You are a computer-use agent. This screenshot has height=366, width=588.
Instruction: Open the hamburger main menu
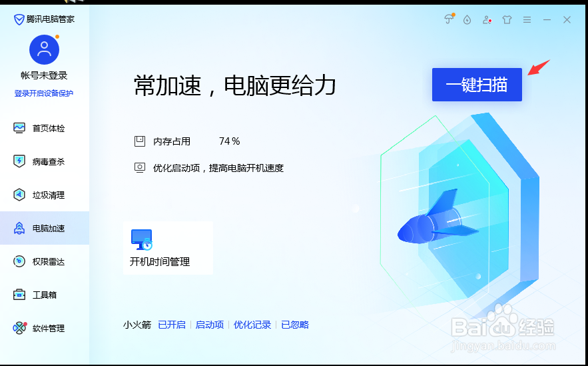click(527, 19)
